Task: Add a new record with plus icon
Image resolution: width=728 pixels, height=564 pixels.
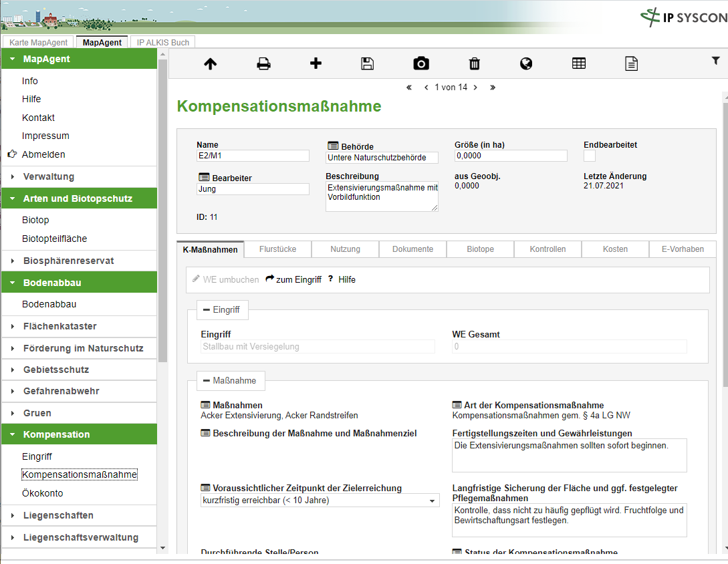Action: [x=316, y=63]
